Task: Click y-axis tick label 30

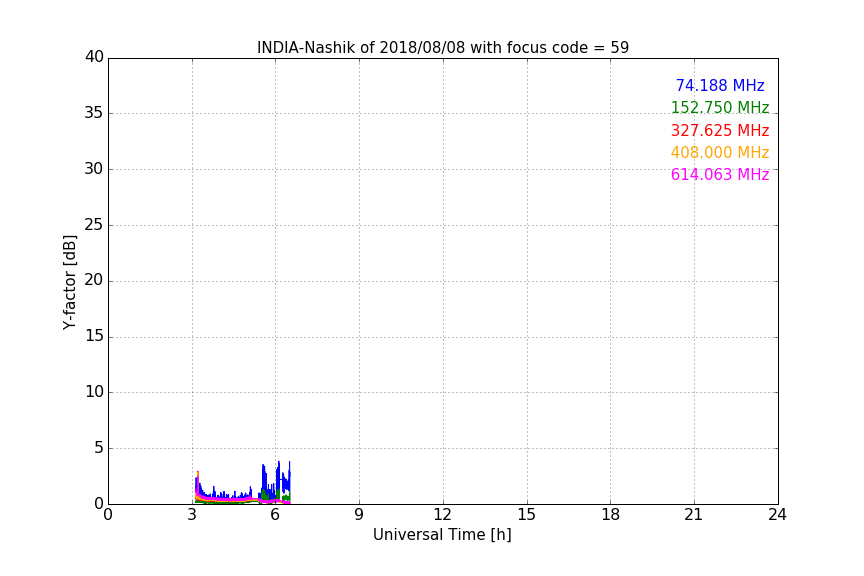Action: click(94, 169)
